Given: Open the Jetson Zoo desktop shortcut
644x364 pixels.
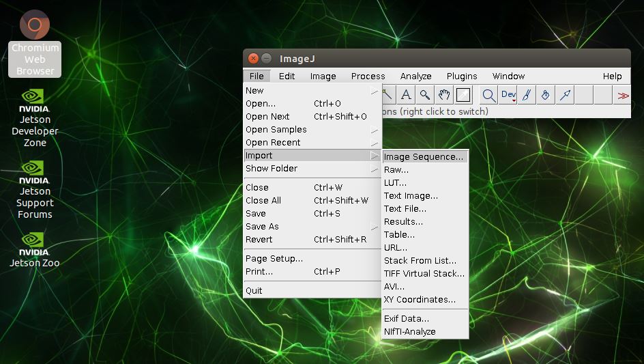Looking at the screenshot, I should click(35, 249).
